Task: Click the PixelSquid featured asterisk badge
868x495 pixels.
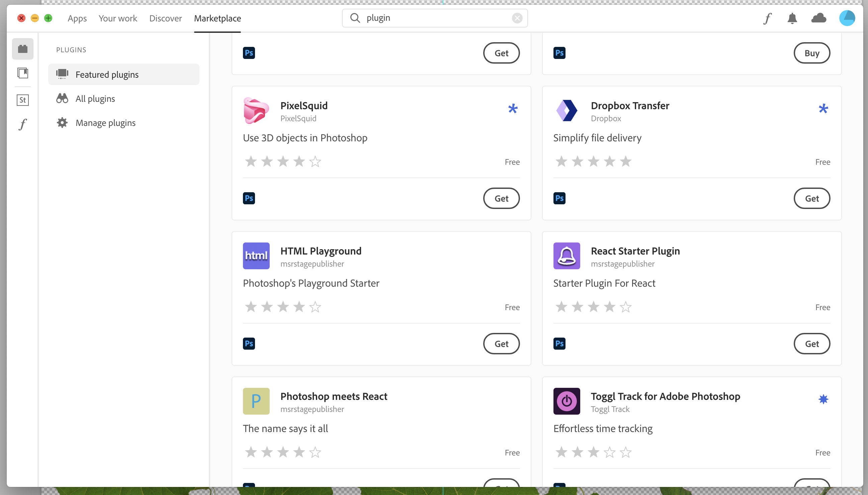Action: tap(513, 109)
